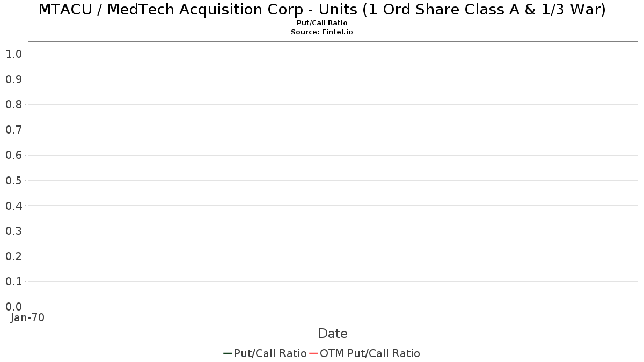This screenshot has height=362, width=644.
Task: Click the 0.2 y-axis label
Action: pyautogui.click(x=13, y=256)
